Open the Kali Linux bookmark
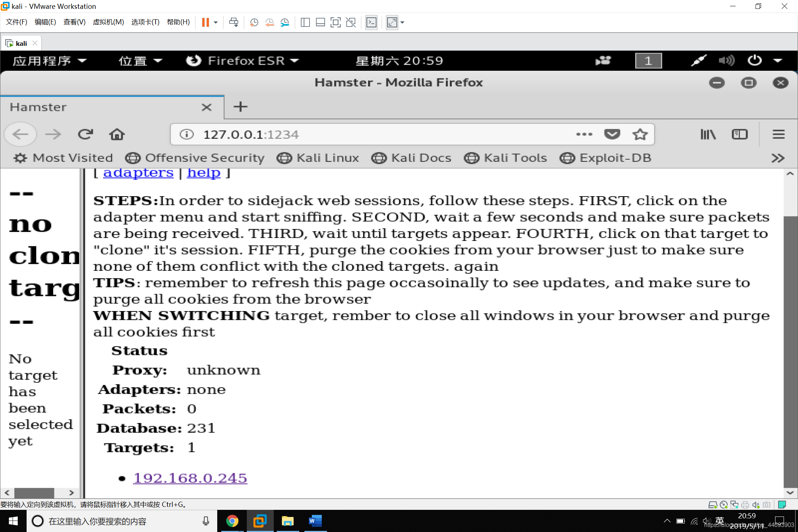 (318, 158)
